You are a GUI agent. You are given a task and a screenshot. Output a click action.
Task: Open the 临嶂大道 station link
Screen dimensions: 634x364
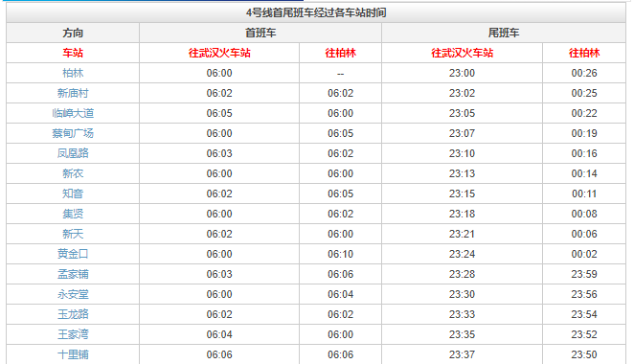(73, 113)
